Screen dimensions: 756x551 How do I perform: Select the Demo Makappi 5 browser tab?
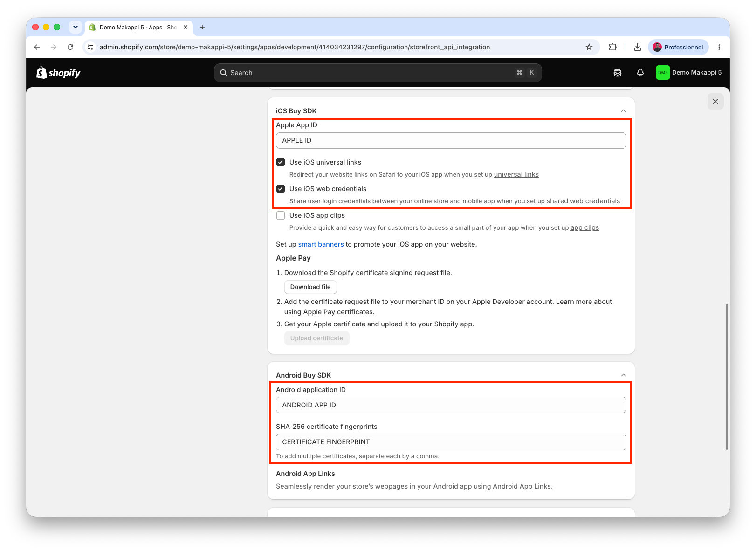pos(138,27)
